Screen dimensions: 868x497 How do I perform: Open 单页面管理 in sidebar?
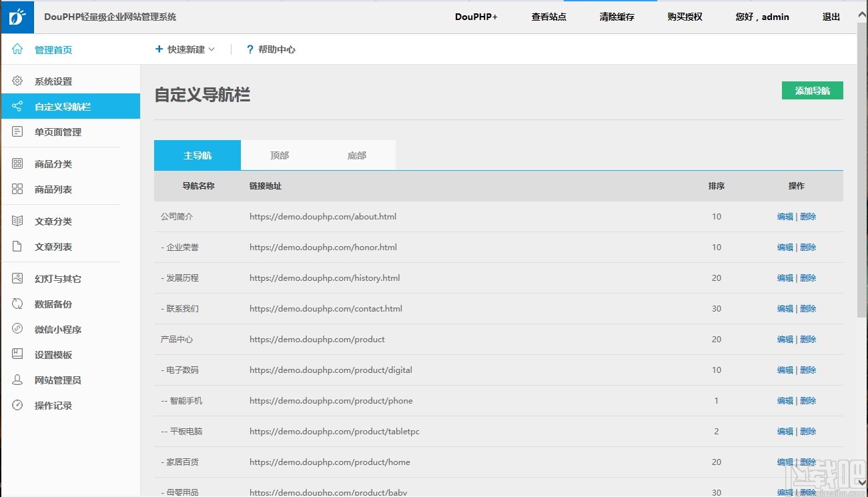tap(58, 132)
